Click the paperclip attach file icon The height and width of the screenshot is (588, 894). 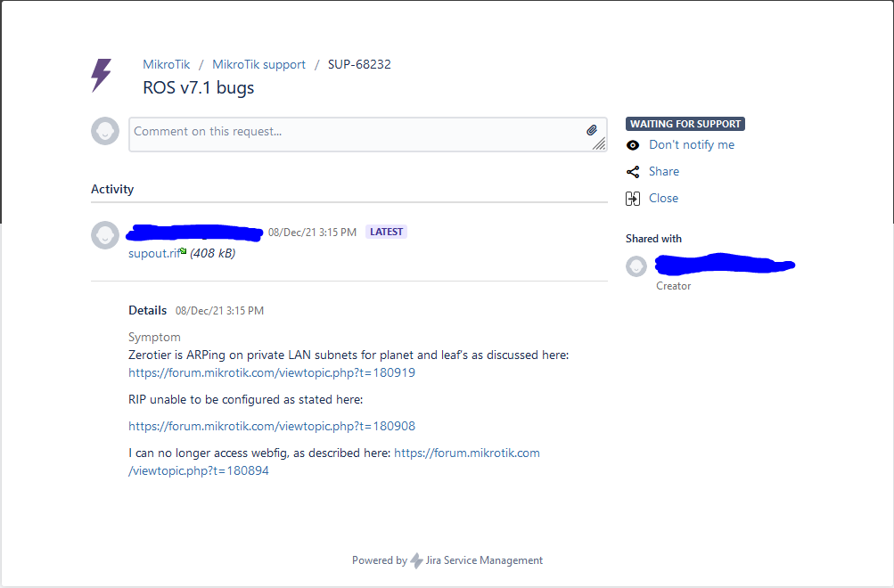tap(592, 130)
